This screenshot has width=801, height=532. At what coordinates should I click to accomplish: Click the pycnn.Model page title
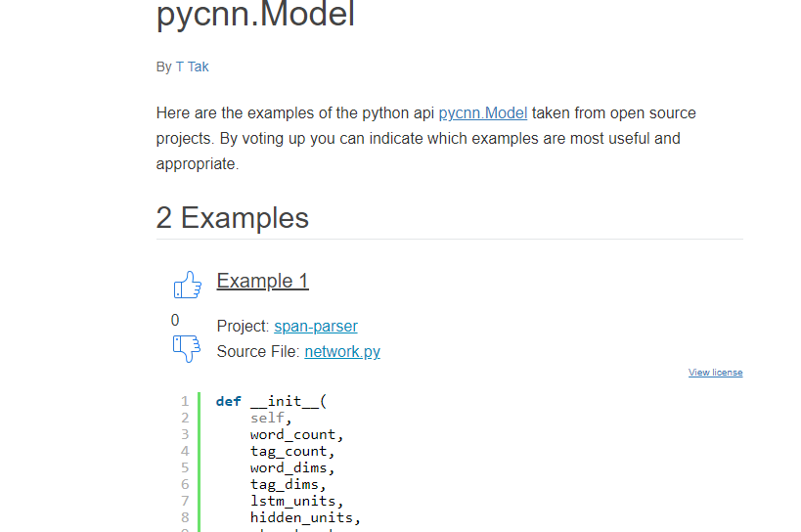(255, 14)
